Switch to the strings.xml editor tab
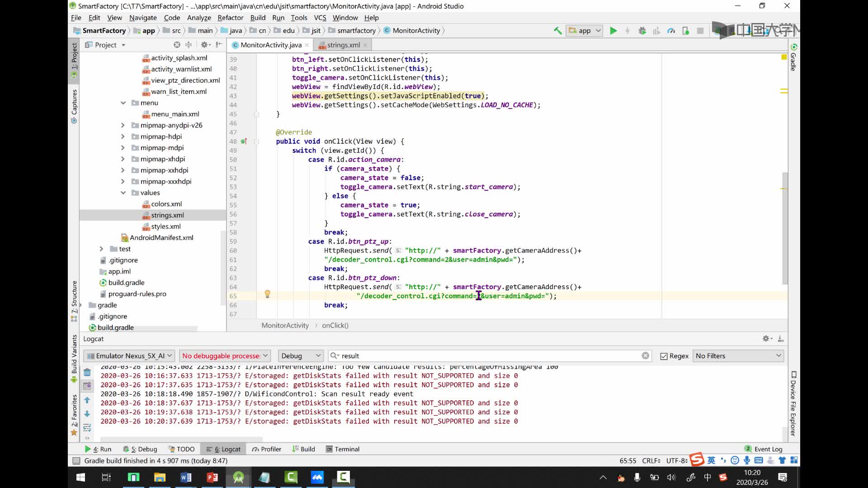 click(x=343, y=45)
